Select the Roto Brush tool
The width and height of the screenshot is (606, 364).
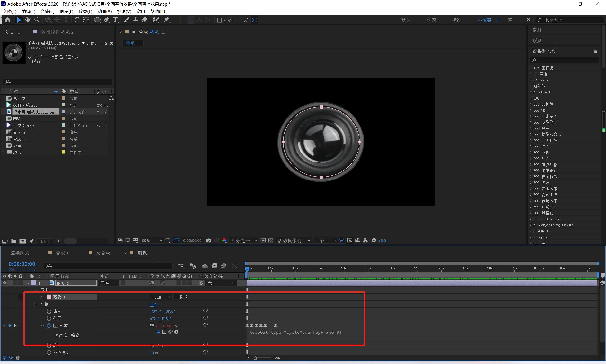[x=156, y=20]
